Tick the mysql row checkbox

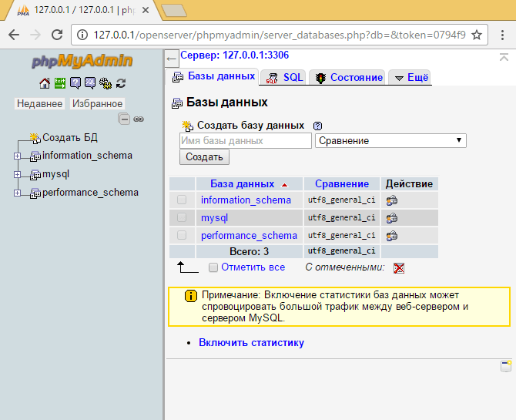click(x=182, y=218)
